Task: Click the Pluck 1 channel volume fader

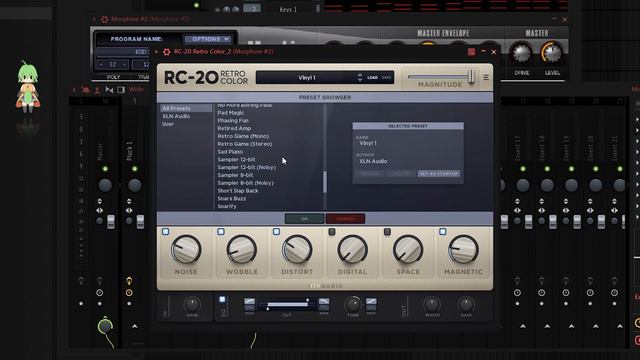Action: [140, 221]
